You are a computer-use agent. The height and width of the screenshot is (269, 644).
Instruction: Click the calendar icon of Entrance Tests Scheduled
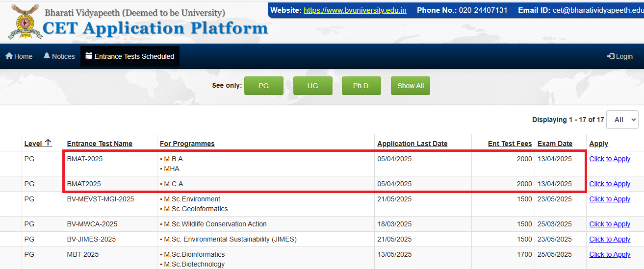pos(89,56)
